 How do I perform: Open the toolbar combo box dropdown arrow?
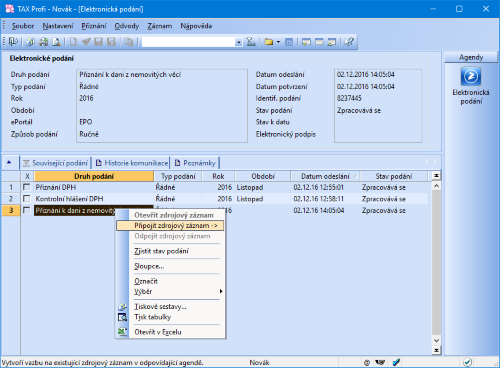point(239,42)
